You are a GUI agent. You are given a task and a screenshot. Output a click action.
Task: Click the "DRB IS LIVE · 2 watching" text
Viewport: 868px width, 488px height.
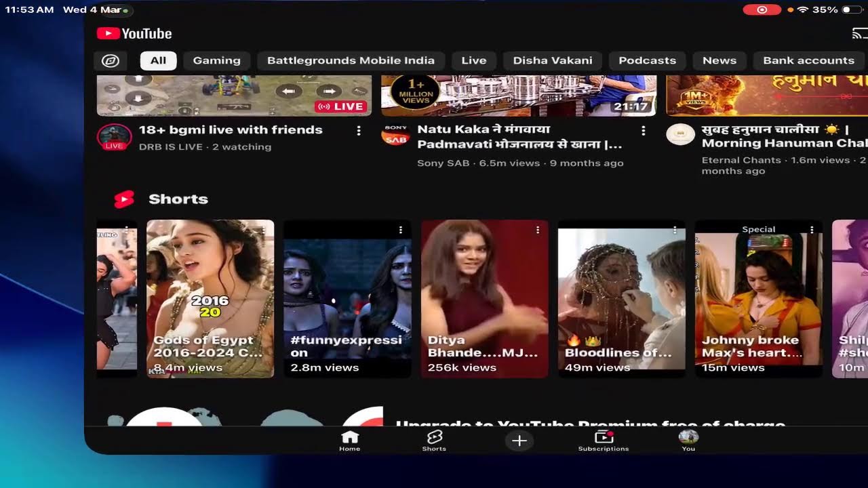click(x=205, y=146)
